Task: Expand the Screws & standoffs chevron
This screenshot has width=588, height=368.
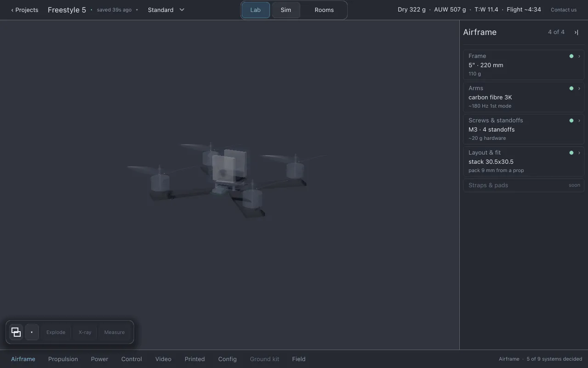Action: 579,121
